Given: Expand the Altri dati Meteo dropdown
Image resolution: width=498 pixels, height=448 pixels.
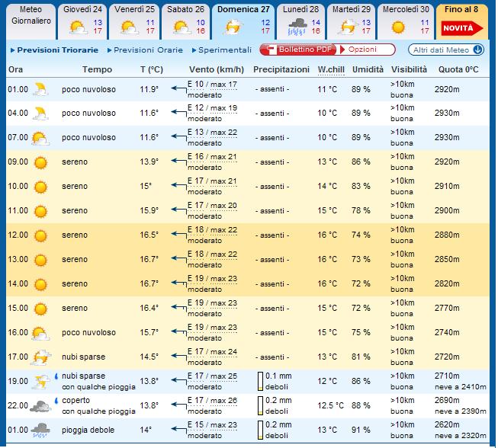Looking at the screenshot, I should [446, 50].
